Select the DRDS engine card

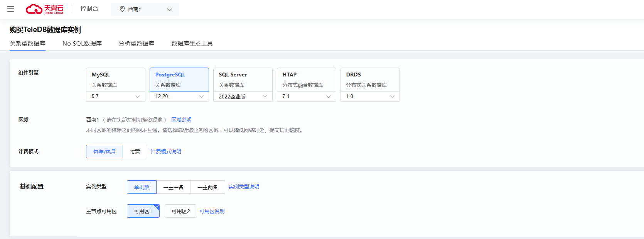[x=370, y=80]
